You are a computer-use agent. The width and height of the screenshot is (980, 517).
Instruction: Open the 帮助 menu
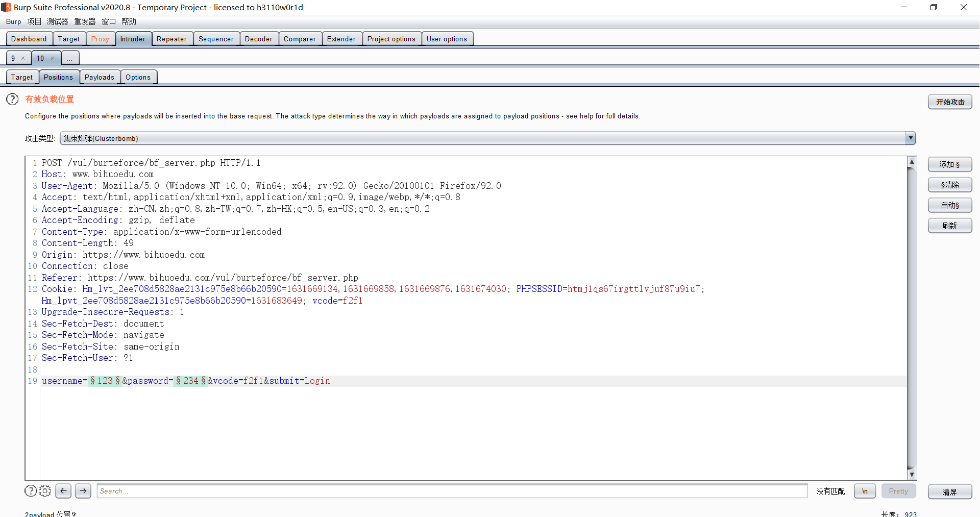click(129, 21)
